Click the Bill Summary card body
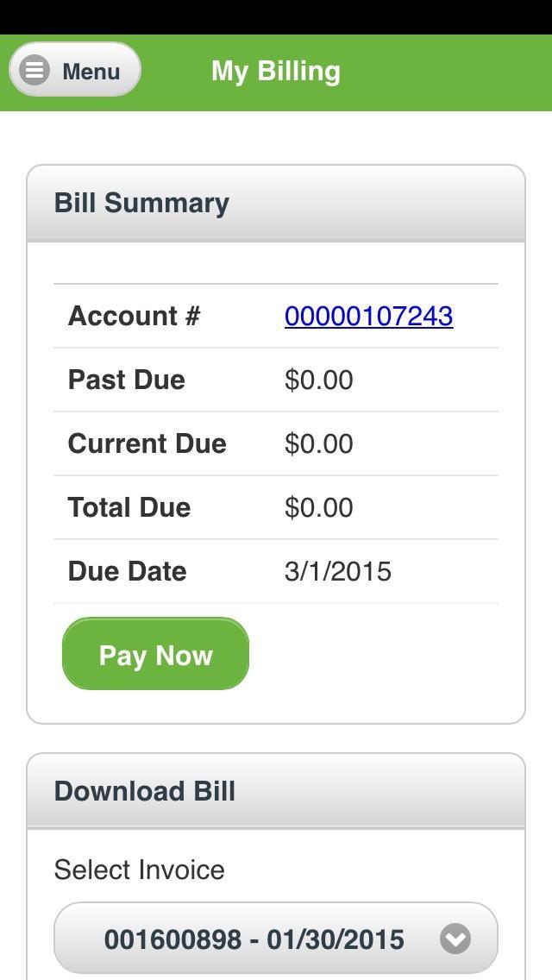The image size is (552, 980). pos(276,474)
